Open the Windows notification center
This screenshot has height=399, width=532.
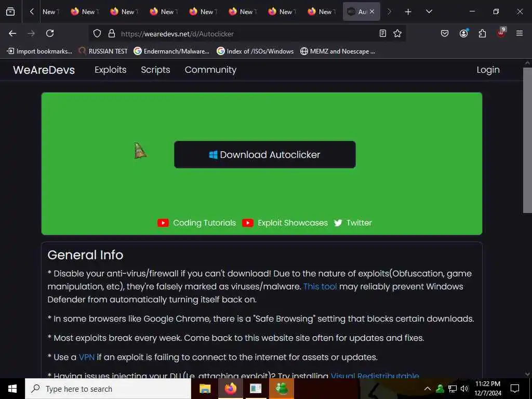(515, 389)
